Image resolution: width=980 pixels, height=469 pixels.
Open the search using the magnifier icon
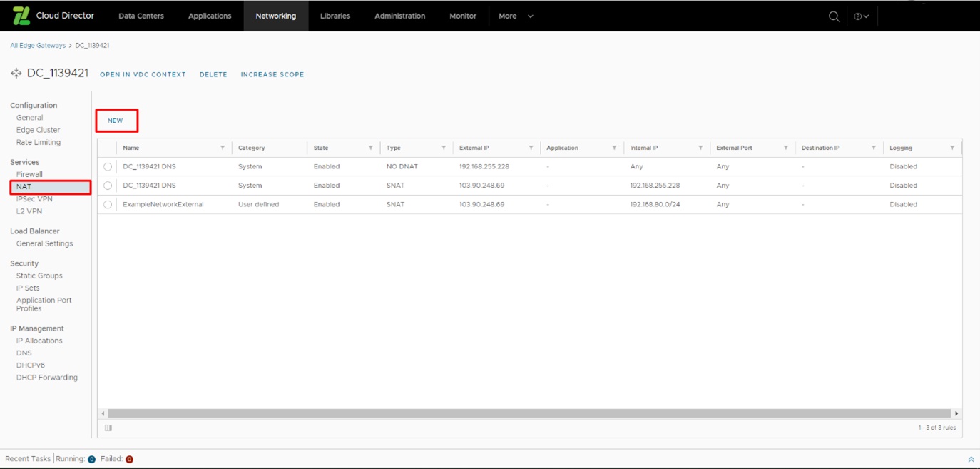coord(833,16)
